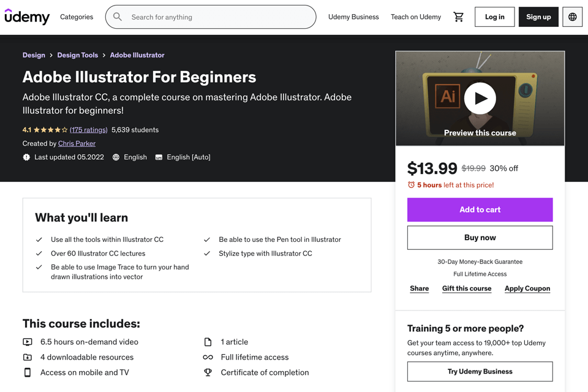Click checkmark next to 'Be able to use Image Trace'
This screenshot has height=392, width=588.
(39, 267)
